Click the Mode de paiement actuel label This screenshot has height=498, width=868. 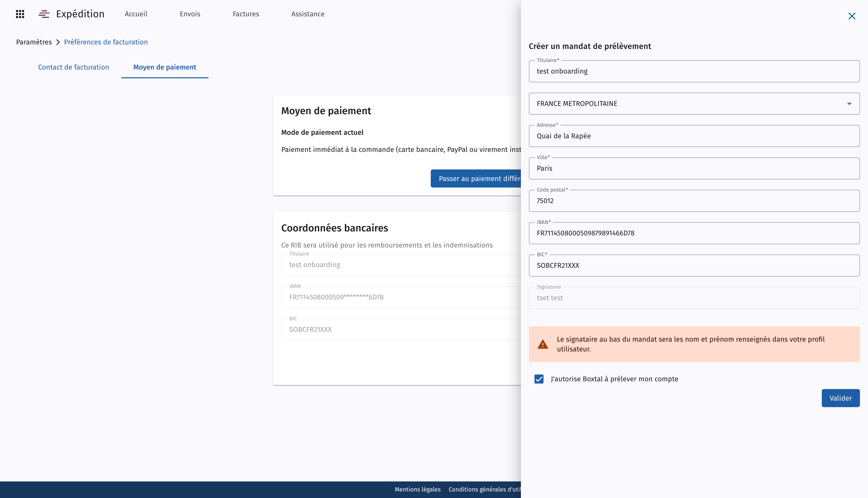(x=322, y=132)
